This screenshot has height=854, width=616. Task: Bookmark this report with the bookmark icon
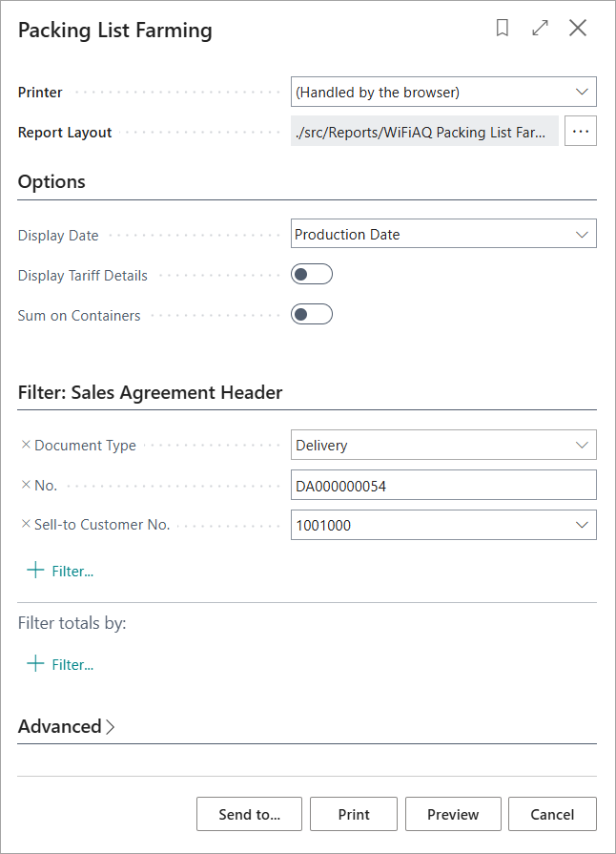(x=503, y=28)
